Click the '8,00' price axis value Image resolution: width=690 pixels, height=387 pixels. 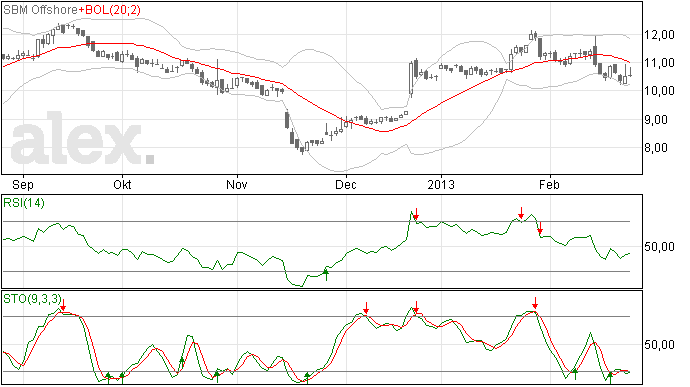coord(656,147)
